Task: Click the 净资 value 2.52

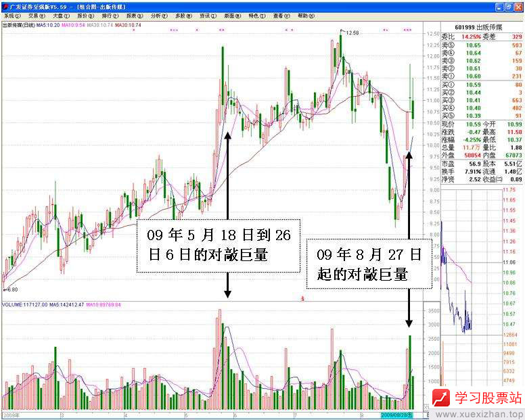Action: click(475, 179)
